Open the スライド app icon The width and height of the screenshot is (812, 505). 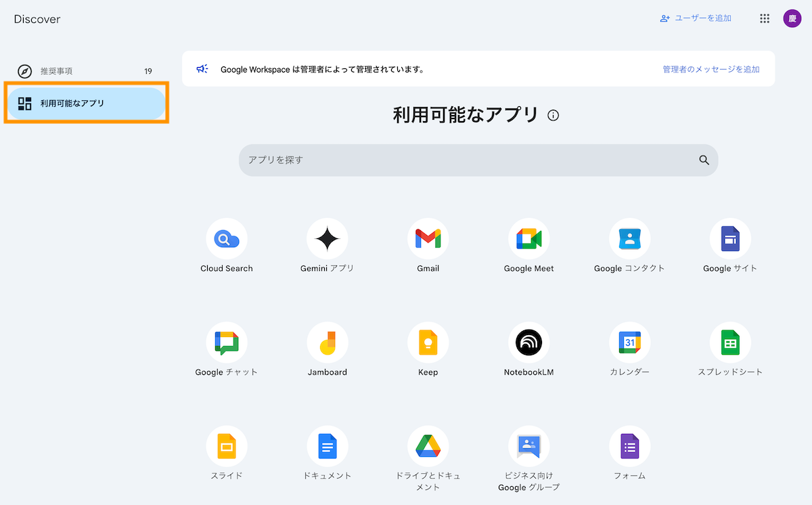point(227,446)
